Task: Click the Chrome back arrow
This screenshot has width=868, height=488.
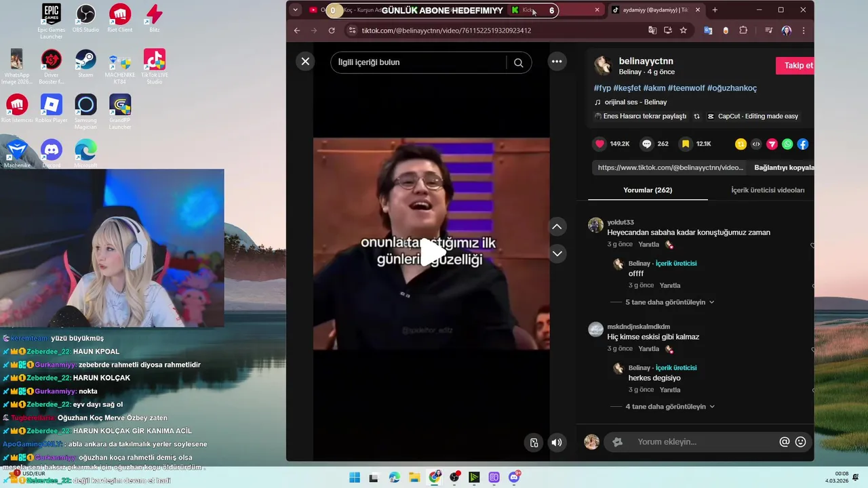Action: [296, 30]
